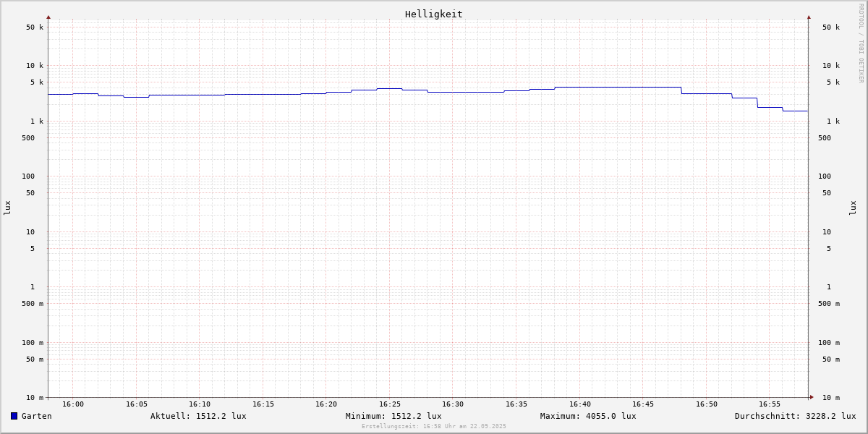Select the Garten legend label

click(x=36, y=416)
